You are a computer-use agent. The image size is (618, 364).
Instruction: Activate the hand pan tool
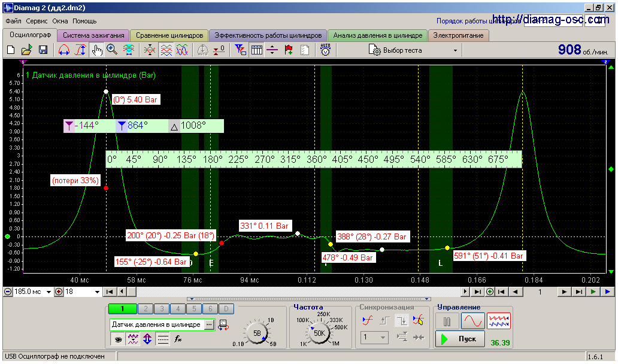point(96,50)
